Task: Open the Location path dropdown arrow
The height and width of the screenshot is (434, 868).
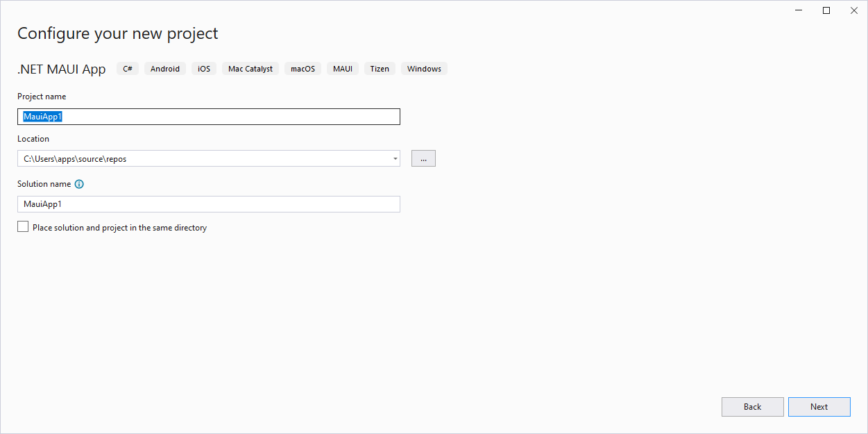Action: (x=395, y=158)
